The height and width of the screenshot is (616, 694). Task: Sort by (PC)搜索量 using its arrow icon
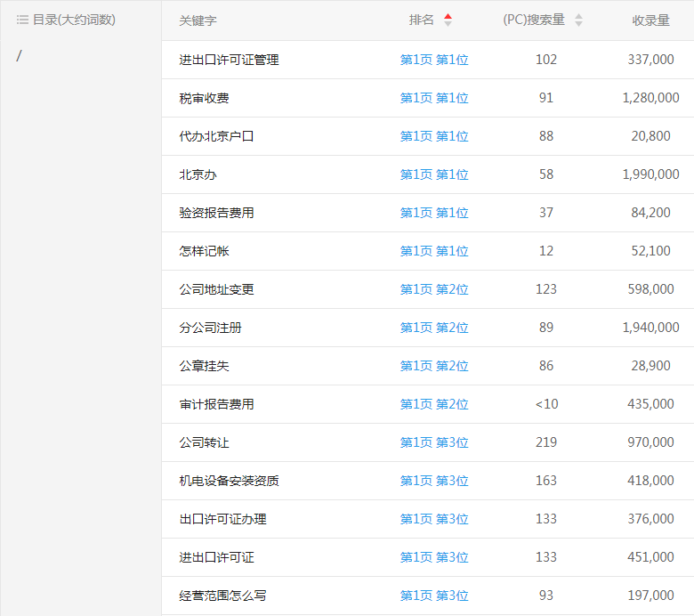(578, 20)
